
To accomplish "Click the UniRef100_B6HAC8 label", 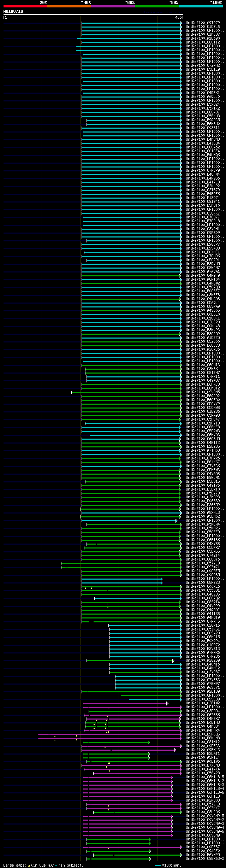I will point(203,384).
